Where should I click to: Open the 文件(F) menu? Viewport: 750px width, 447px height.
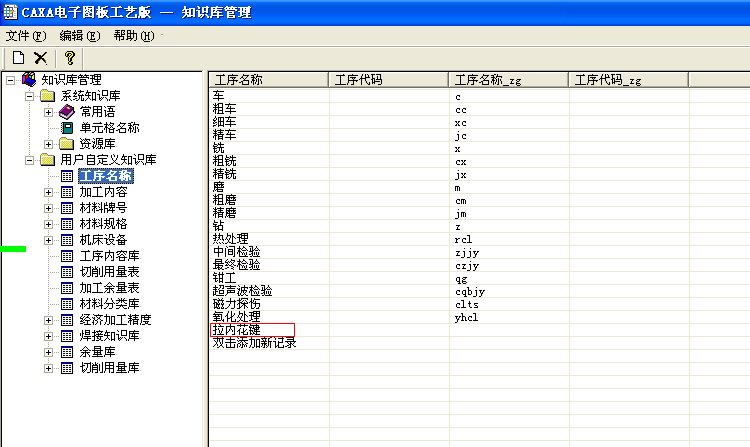pos(26,36)
